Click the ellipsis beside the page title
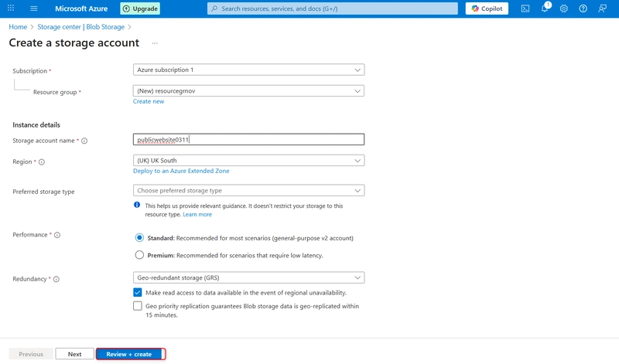Viewport: 619px width, 364px height. [x=155, y=43]
